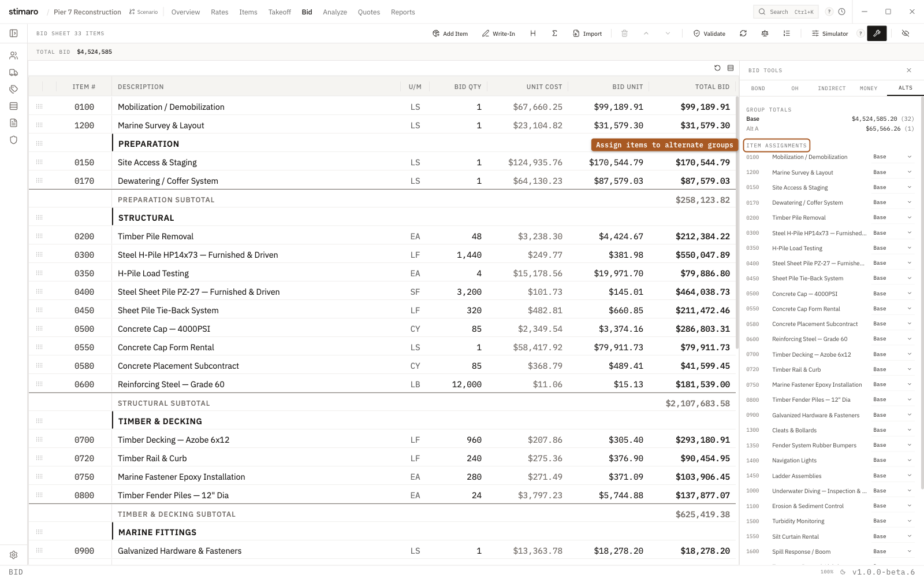Switch to the INDIRECT tab
924x578 pixels.
tap(832, 88)
